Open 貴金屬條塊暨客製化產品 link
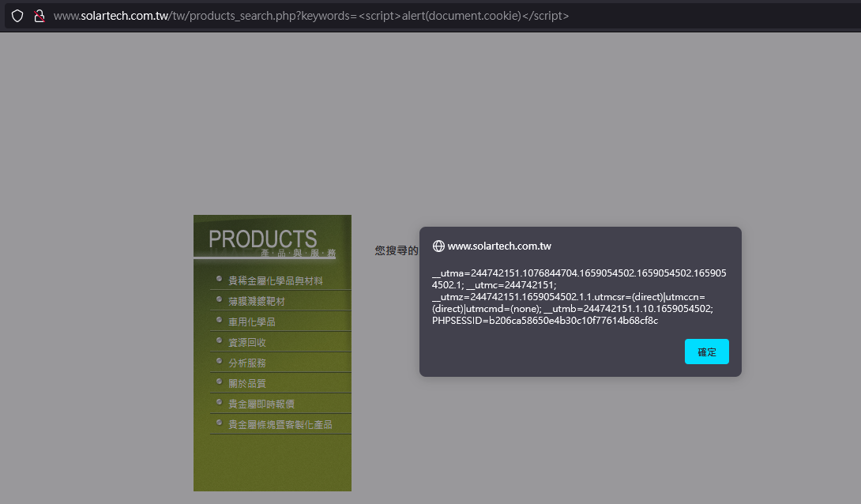This screenshot has width=861, height=504. (280, 424)
